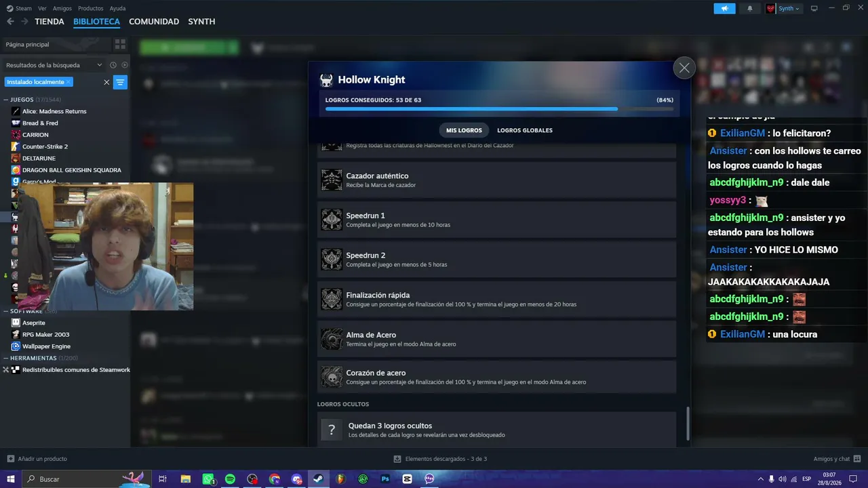Click the Cazador auténtico achievement icon

(x=332, y=180)
